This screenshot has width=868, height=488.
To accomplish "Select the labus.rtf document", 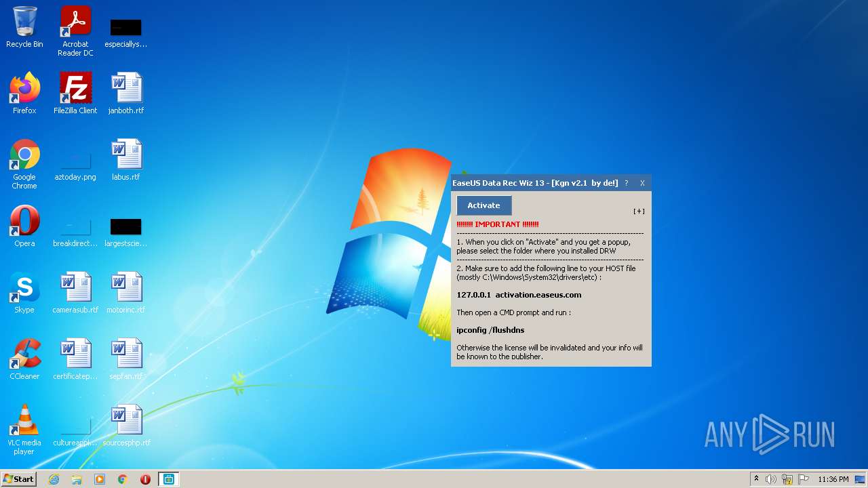I will click(x=126, y=159).
